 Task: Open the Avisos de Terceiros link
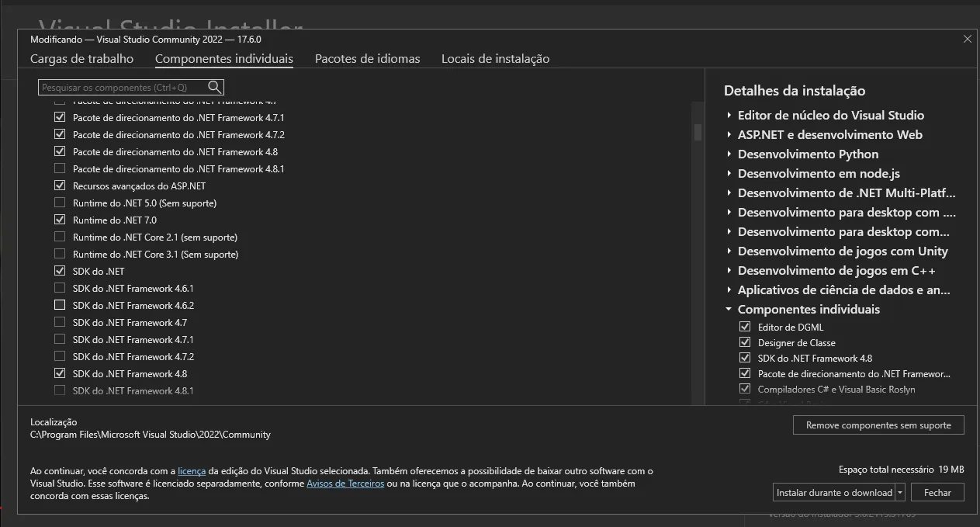tap(345, 484)
